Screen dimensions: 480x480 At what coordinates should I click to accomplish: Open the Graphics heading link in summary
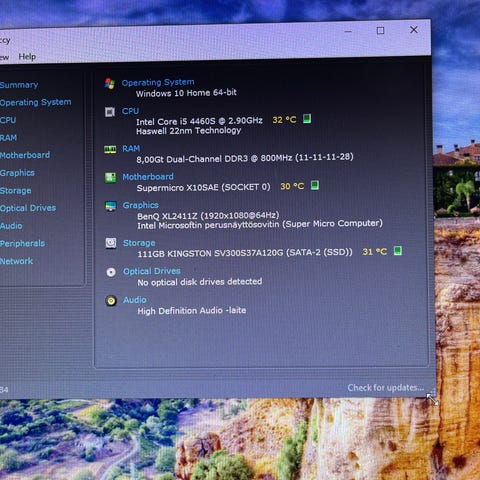(140, 205)
